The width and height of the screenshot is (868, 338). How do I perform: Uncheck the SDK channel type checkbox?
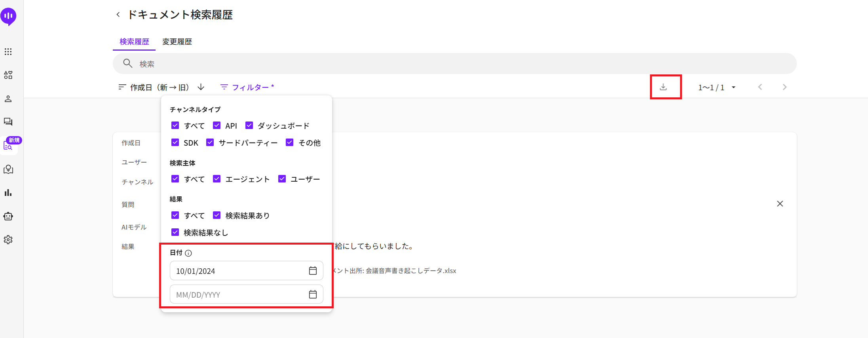pyautogui.click(x=175, y=142)
